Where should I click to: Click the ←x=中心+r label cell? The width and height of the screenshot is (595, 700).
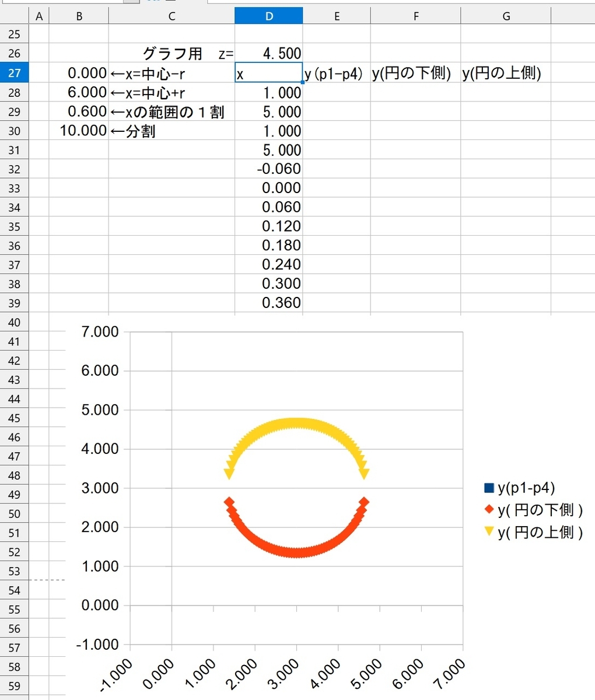pos(171,92)
